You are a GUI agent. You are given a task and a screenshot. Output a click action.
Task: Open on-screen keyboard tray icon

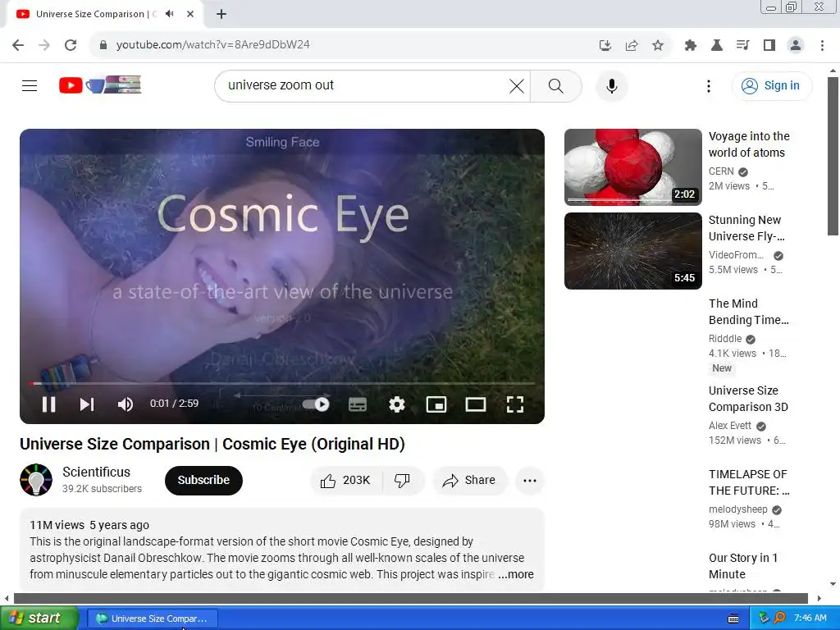733,619
